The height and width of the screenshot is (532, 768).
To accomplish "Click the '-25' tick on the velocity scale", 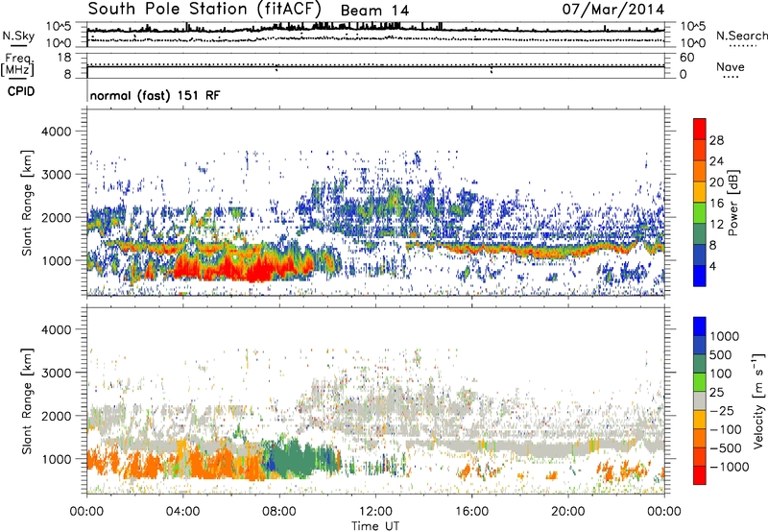I will [721, 410].
